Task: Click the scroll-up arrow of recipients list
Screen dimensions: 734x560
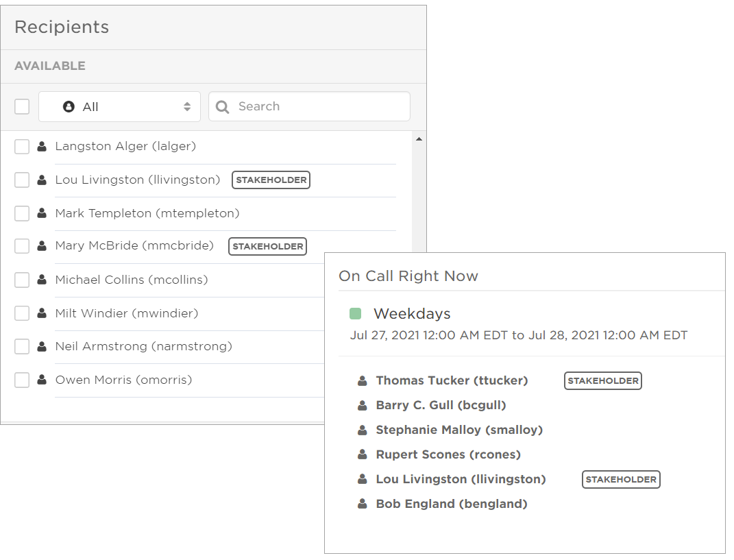Action: (x=419, y=139)
